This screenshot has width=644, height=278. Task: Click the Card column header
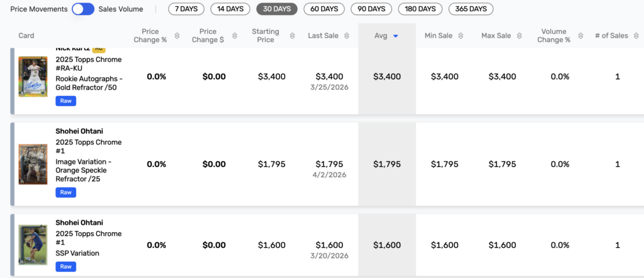point(26,36)
